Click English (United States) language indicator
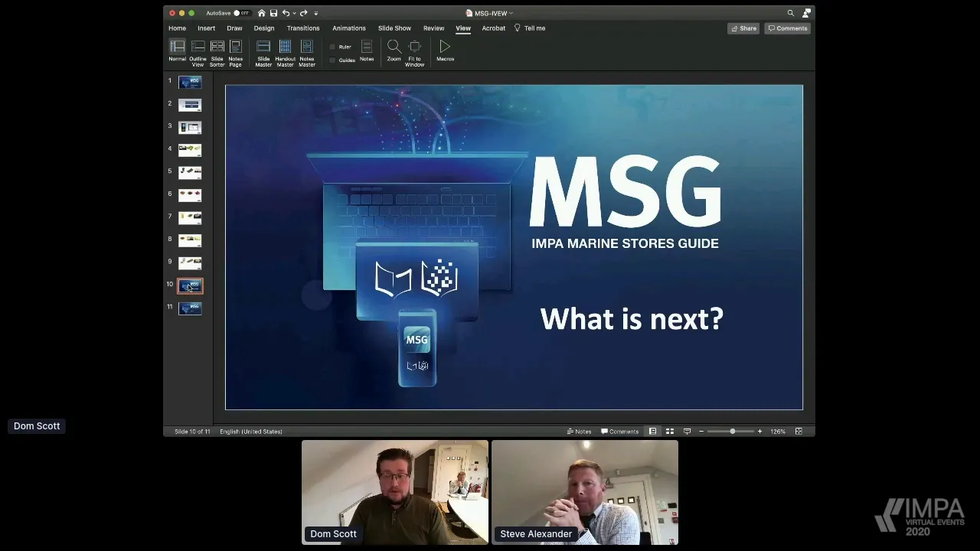Viewport: 980px width, 551px height. coord(251,432)
